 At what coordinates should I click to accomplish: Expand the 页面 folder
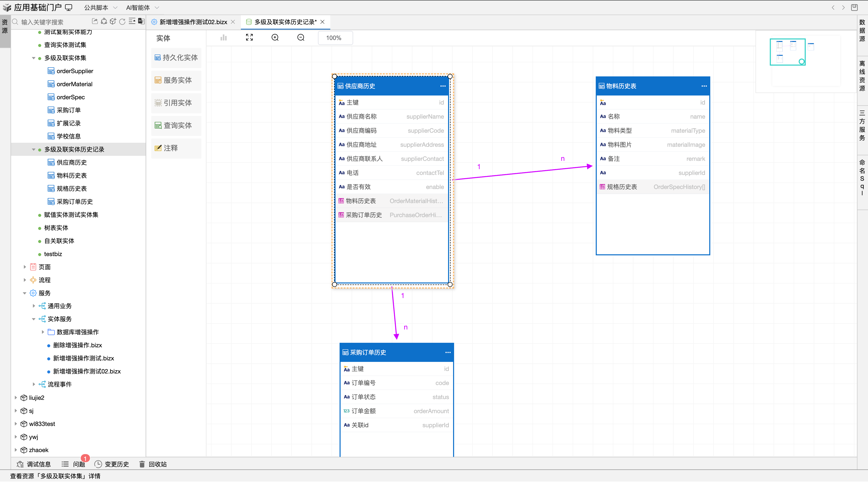pos(25,267)
